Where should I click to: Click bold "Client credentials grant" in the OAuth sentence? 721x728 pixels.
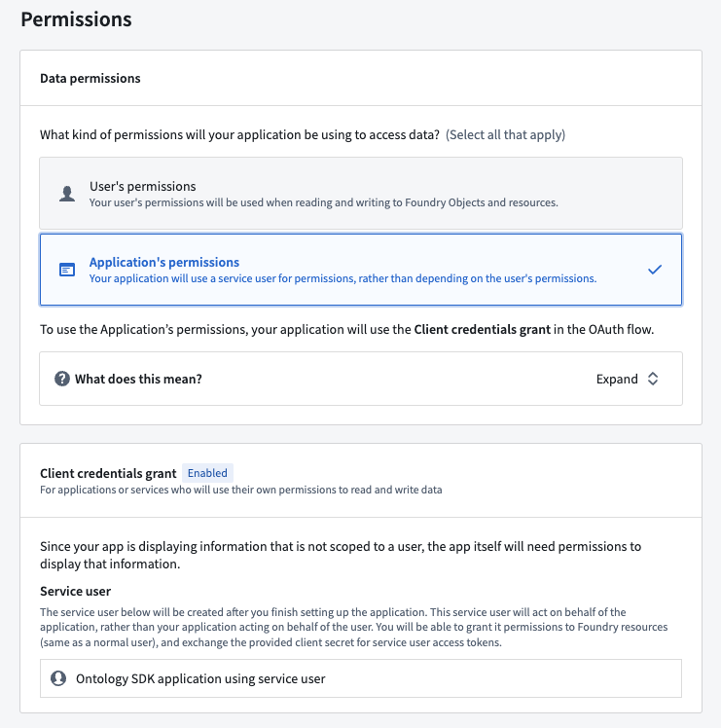click(484, 330)
